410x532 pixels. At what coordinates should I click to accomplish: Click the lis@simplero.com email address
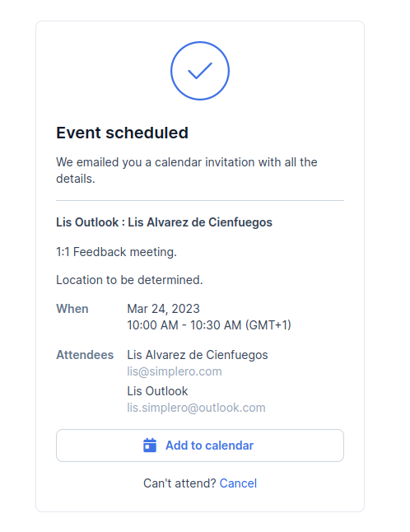pos(175,371)
